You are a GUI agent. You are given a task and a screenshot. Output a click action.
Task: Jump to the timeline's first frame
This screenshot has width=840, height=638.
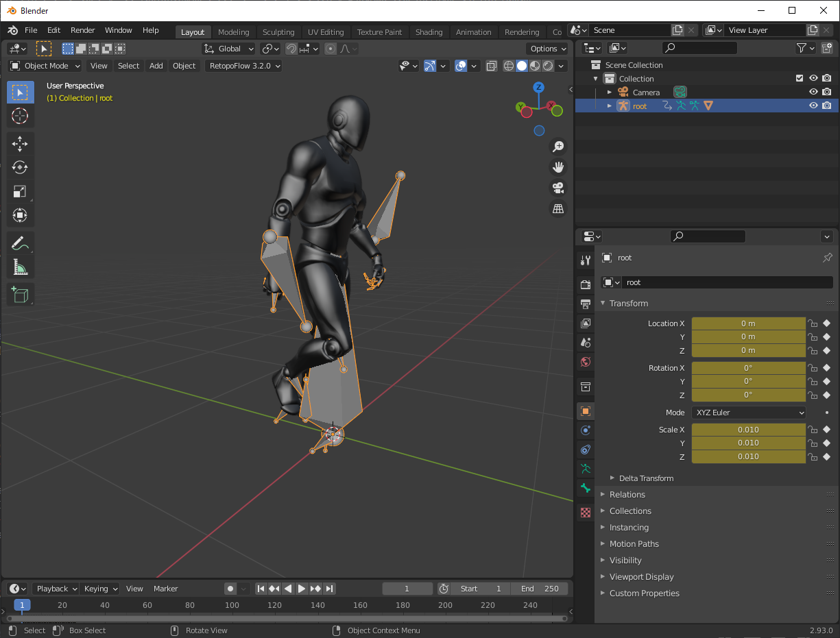tap(261, 589)
